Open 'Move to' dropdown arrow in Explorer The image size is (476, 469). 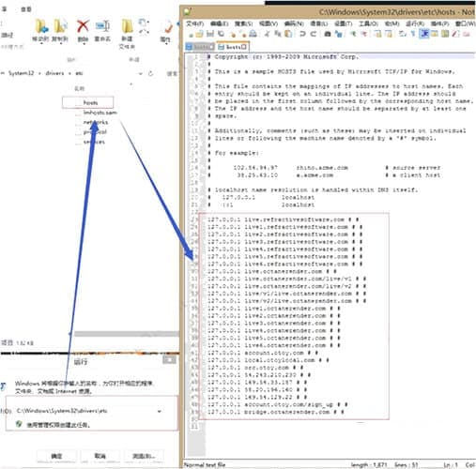[41, 44]
